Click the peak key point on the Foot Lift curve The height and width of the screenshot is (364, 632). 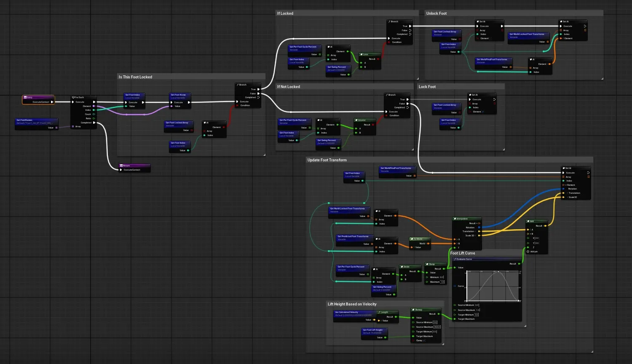coord(498,272)
